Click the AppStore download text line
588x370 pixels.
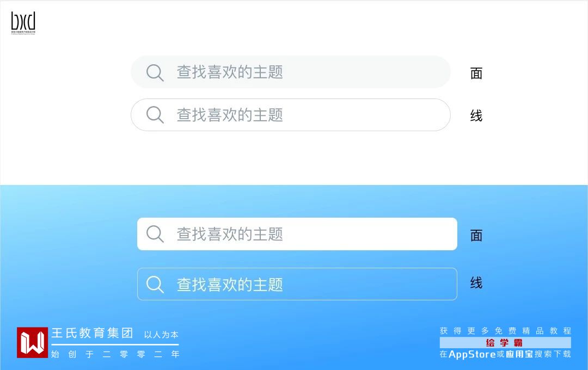(505, 354)
